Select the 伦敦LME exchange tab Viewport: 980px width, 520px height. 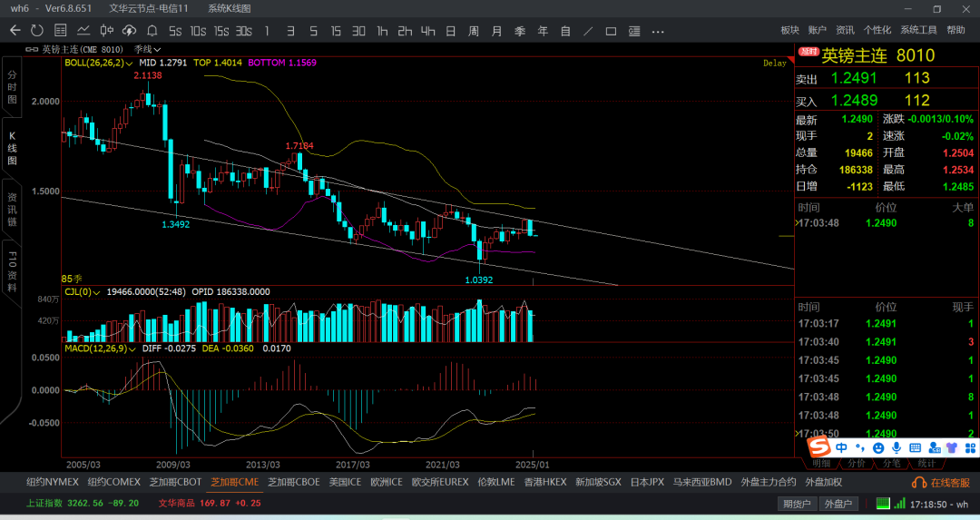coord(496,483)
